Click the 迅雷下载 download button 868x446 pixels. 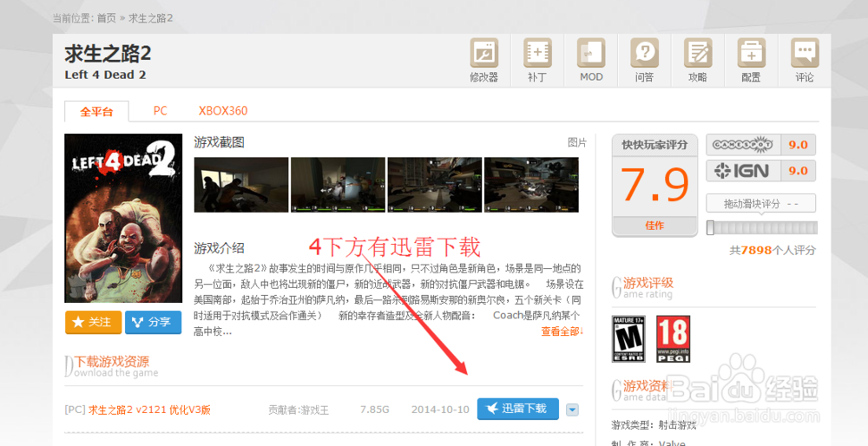pos(517,409)
